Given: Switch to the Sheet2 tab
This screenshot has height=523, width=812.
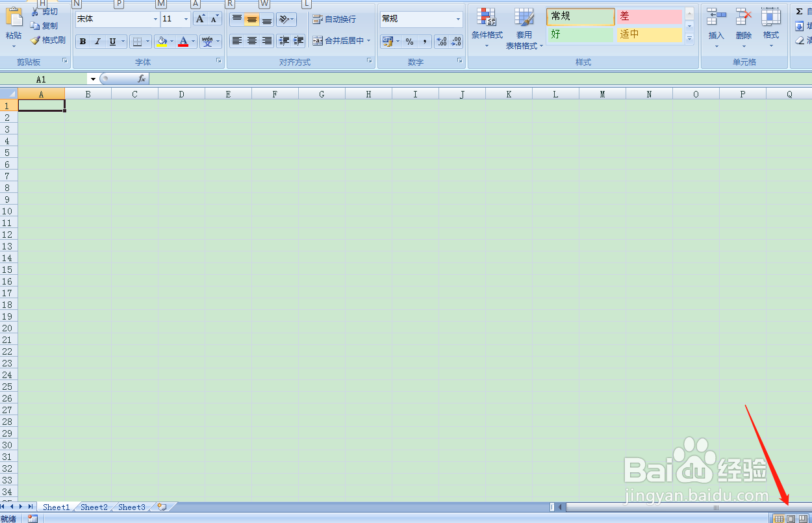Looking at the screenshot, I should coord(94,507).
